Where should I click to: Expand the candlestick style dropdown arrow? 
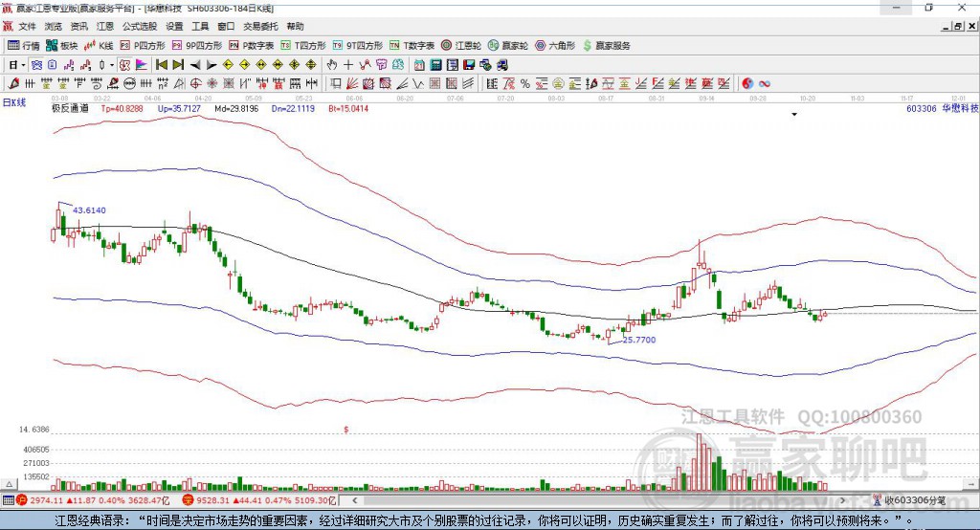112,65
